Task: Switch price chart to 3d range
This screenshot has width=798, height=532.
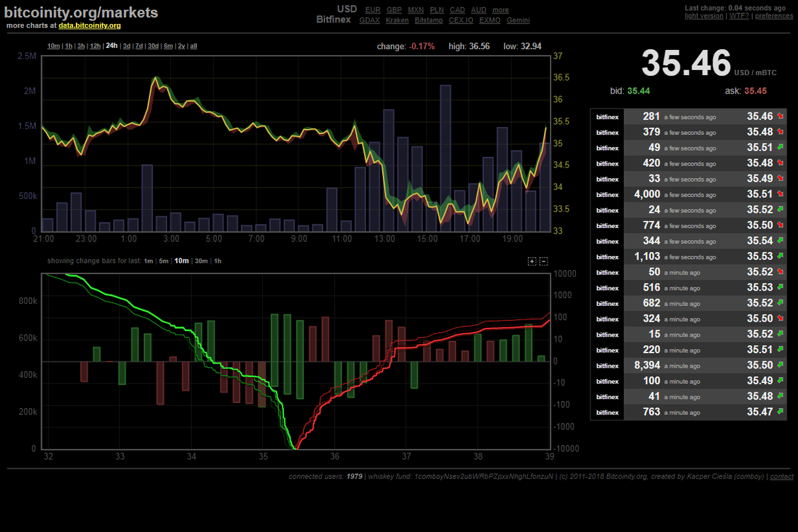Action: pyautogui.click(x=126, y=46)
